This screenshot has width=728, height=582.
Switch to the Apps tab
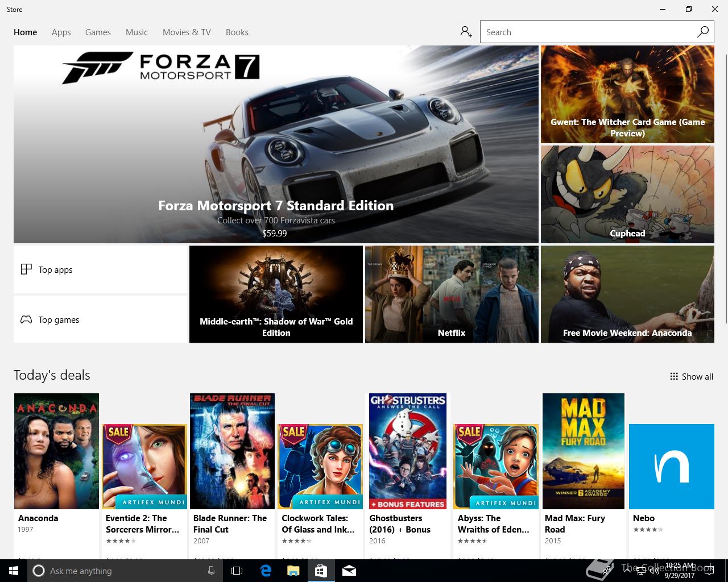pyautogui.click(x=61, y=32)
